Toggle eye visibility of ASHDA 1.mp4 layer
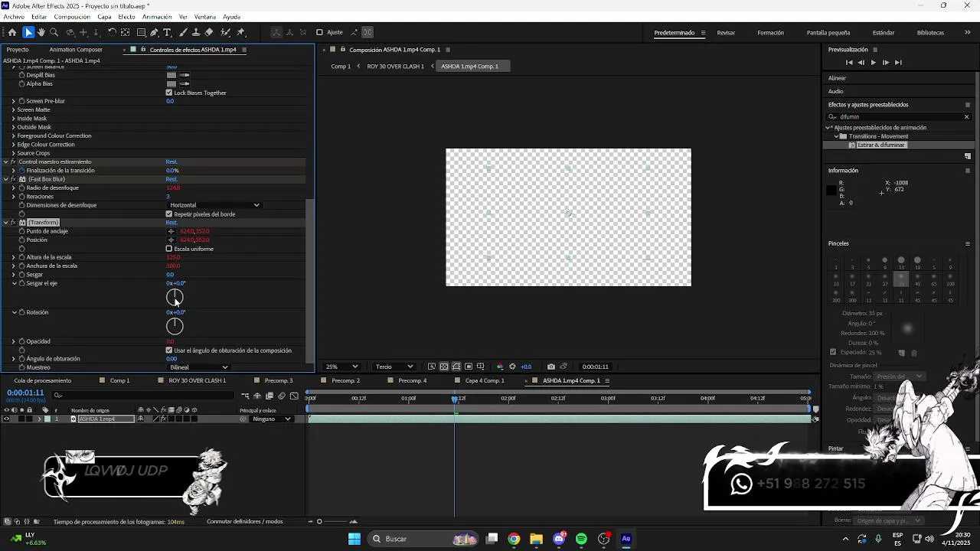This screenshot has height=551, width=980. (x=6, y=419)
